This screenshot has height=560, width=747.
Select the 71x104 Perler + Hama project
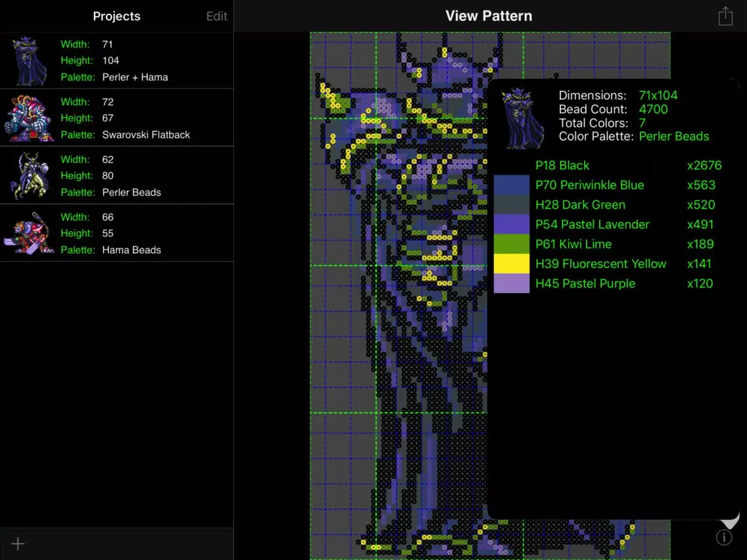tap(117, 60)
